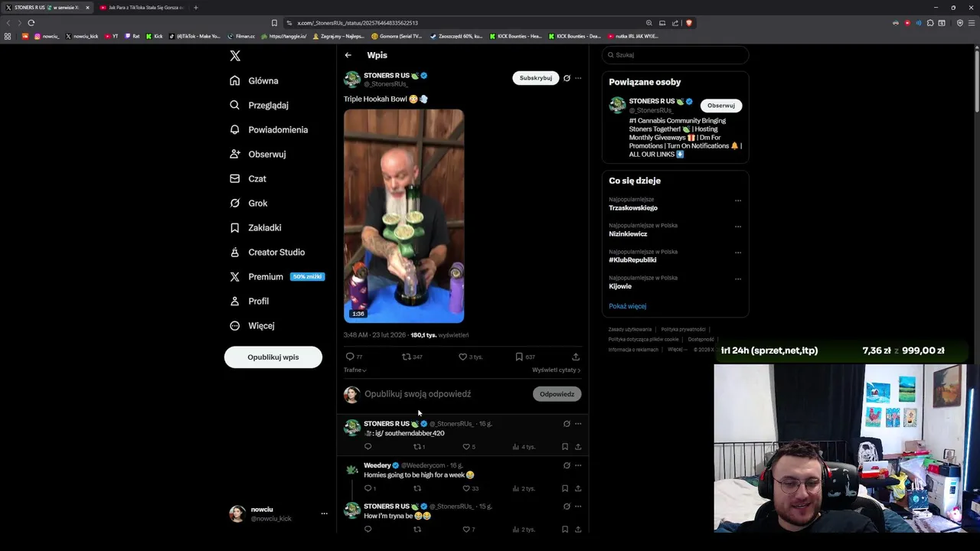Viewport: 980px width, 551px height.
Task: Open Obserwuj in the sidebar
Action: 258,154
